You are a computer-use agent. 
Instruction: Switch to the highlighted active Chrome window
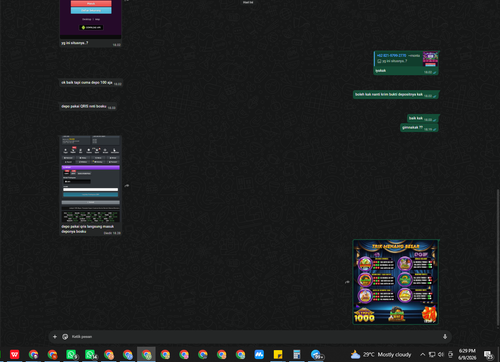[146, 354]
